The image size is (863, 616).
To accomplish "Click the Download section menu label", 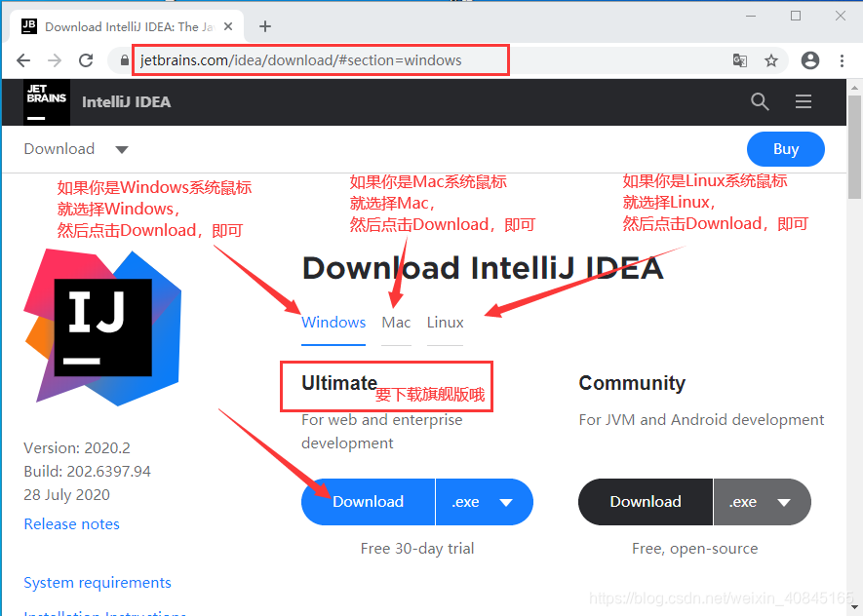I will [59, 149].
